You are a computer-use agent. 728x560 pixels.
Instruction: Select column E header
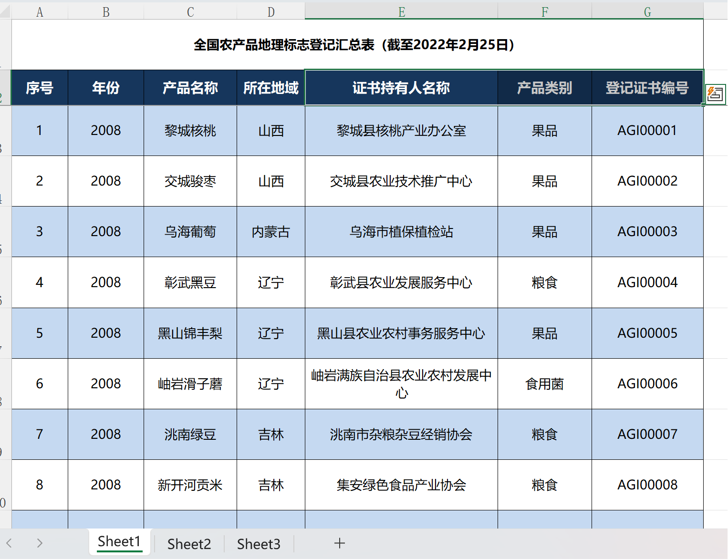click(402, 12)
